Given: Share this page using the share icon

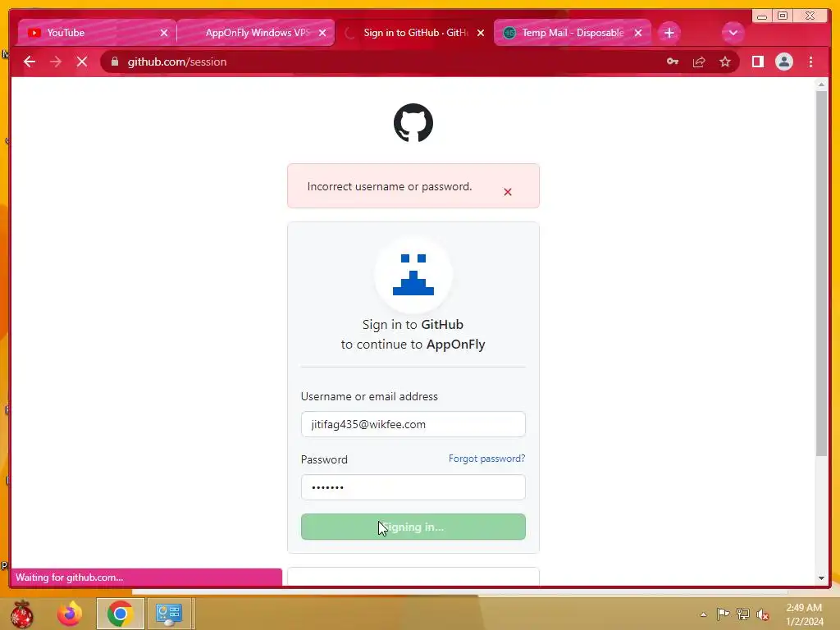Looking at the screenshot, I should (699, 62).
